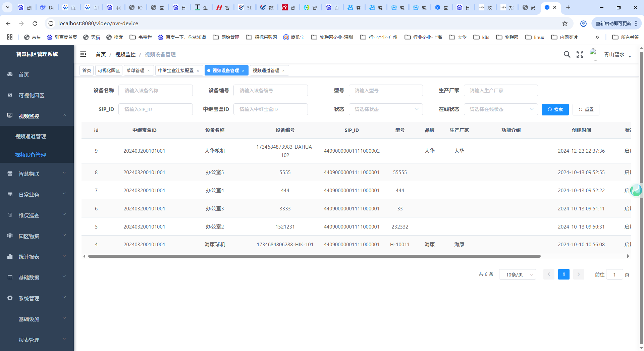Screen dimensions: 644x351
Task: Click the blue 搜索 button
Action: 555,109
